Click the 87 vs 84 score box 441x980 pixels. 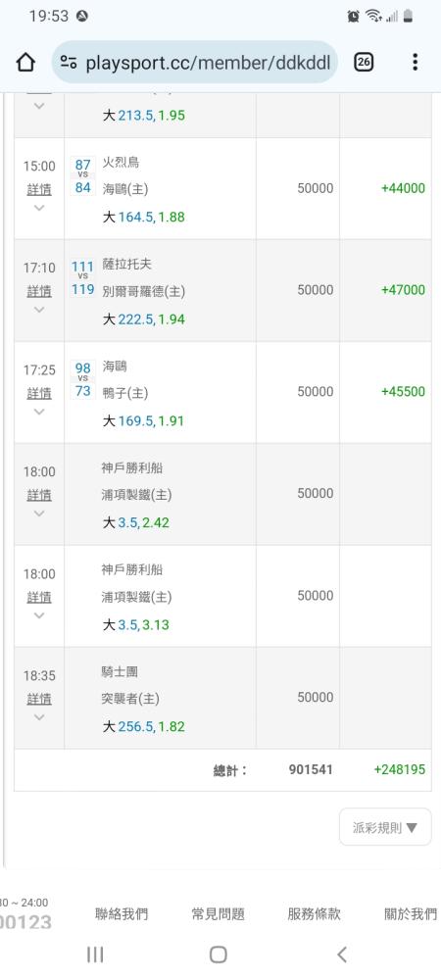[82, 176]
